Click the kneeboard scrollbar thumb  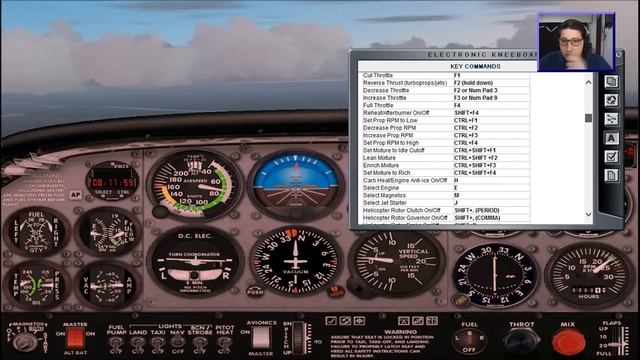point(588,118)
